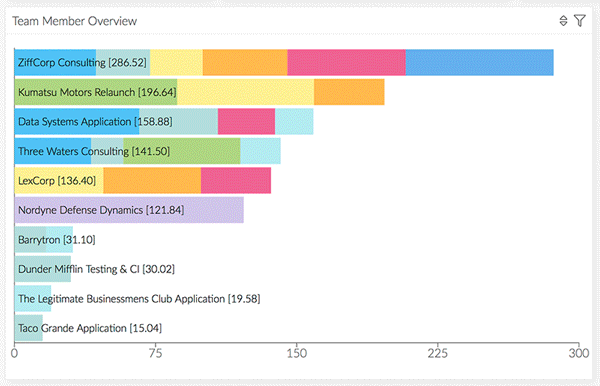Click the light cyan end of Three Waters bar
The image size is (600, 386).
[x=261, y=151]
